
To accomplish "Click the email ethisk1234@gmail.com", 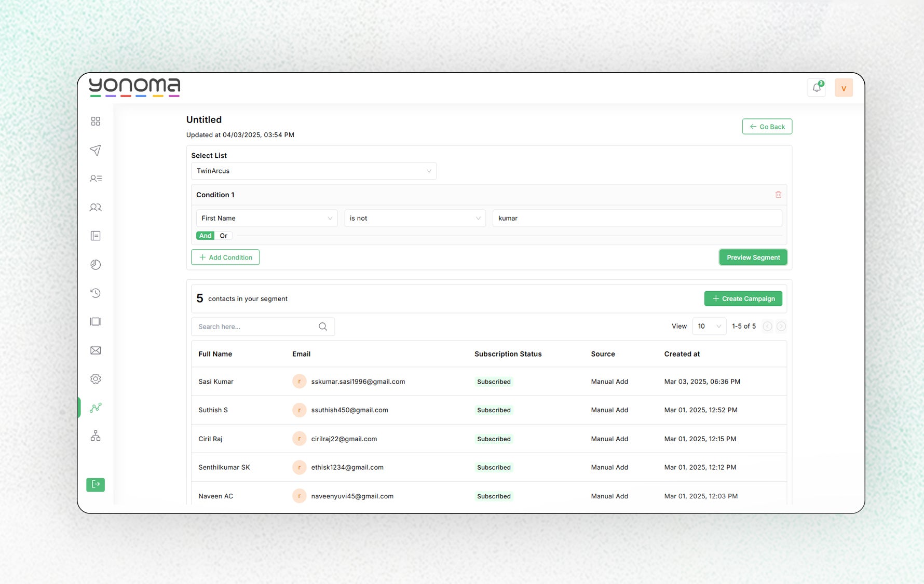I will 347,467.
